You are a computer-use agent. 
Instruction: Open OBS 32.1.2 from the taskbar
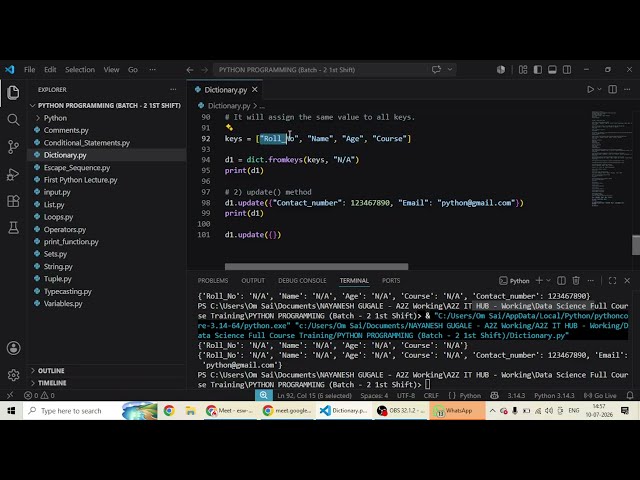tap(401, 411)
